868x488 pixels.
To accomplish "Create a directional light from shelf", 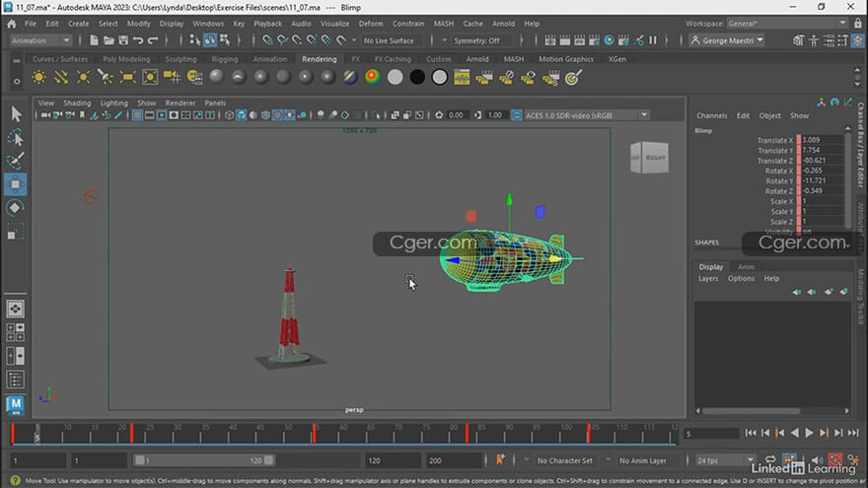I will coord(61,78).
